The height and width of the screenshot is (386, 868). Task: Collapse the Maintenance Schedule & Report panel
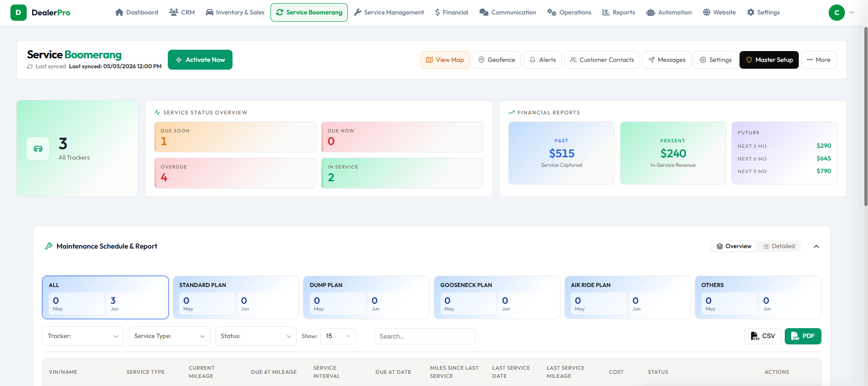pos(816,246)
